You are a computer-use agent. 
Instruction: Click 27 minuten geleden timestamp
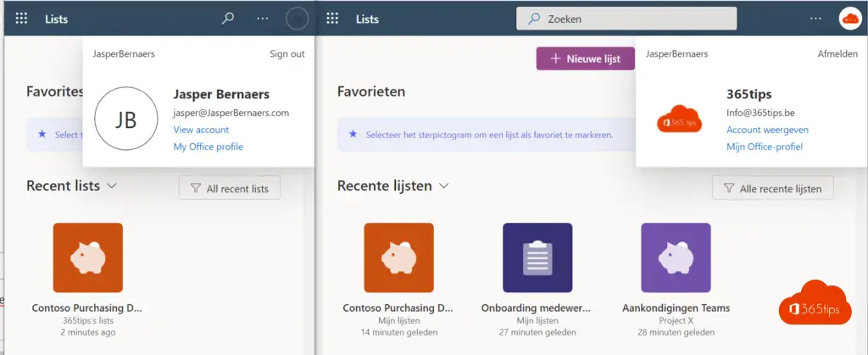click(537, 332)
